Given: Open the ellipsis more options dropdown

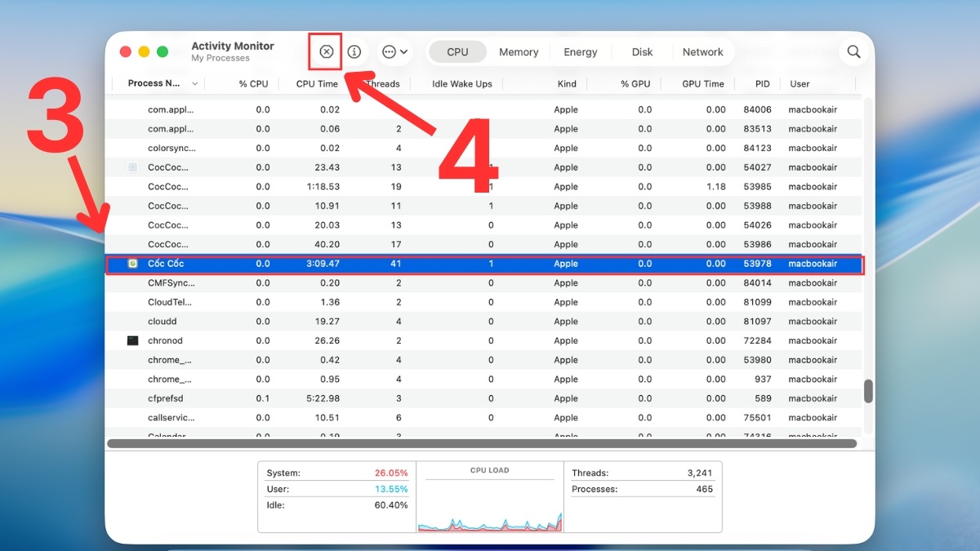Looking at the screenshot, I should tap(394, 51).
